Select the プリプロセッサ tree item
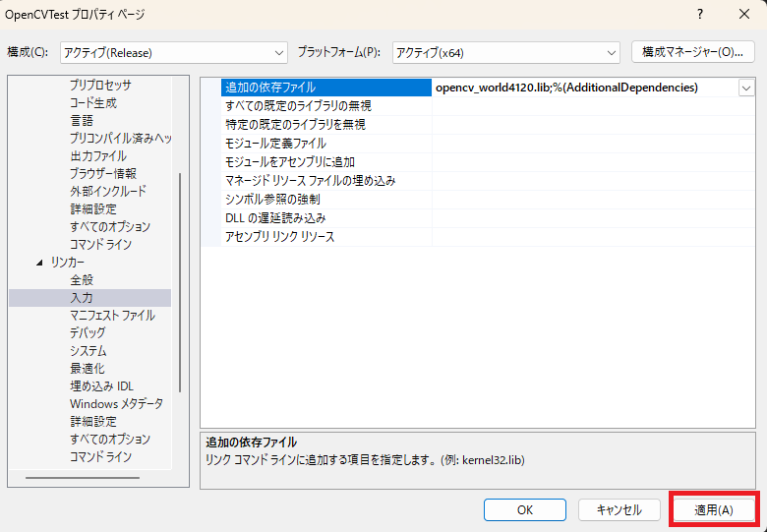This screenshot has width=767, height=532. coord(99,86)
